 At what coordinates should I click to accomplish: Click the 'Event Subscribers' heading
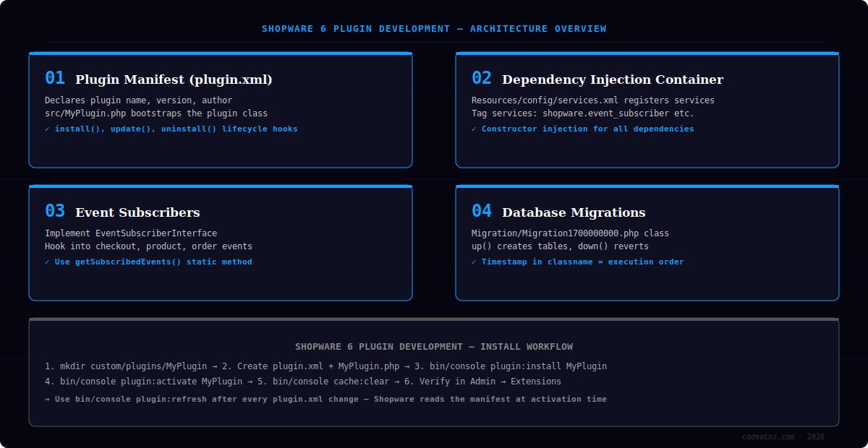pyautogui.click(x=137, y=212)
